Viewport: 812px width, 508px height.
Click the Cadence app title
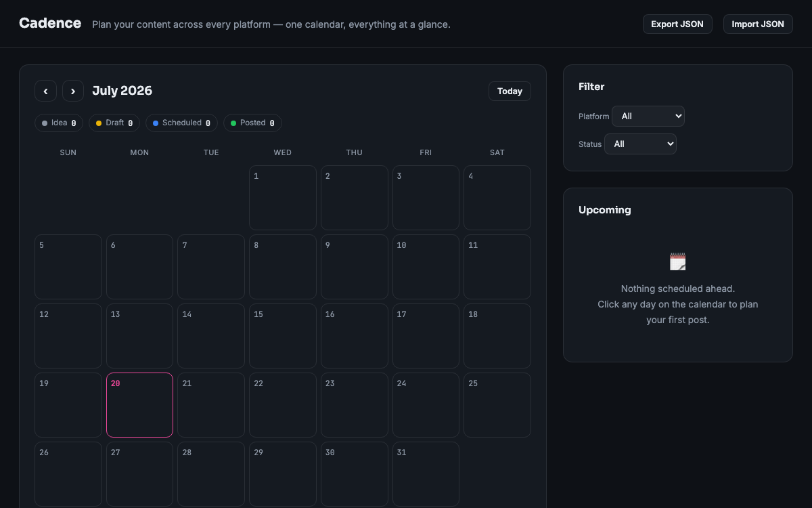point(50,23)
